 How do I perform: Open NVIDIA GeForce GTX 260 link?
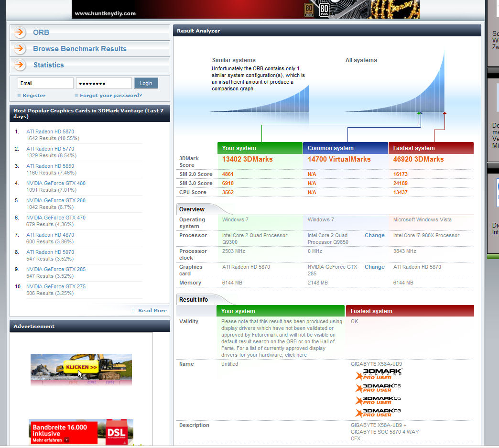click(56, 200)
